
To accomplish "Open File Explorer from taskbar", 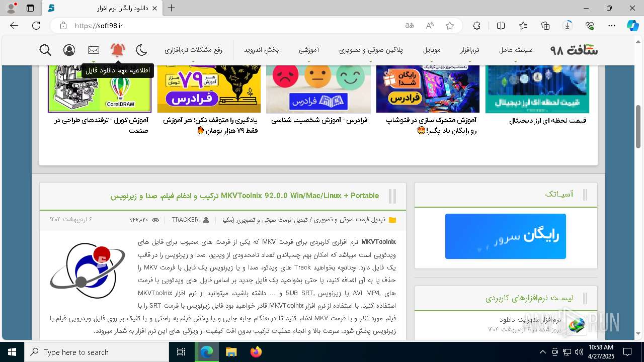I will tap(231, 352).
